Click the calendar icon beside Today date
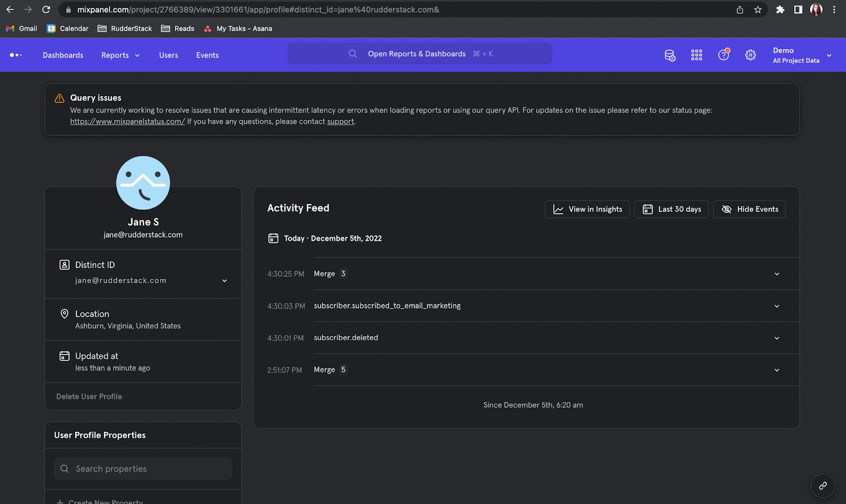The image size is (846, 504). coord(273,238)
